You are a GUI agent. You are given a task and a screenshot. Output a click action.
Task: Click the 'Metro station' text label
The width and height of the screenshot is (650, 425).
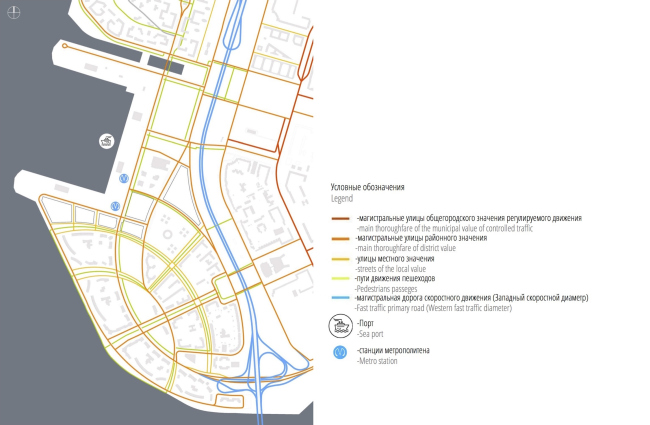pyautogui.click(x=379, y=360)
